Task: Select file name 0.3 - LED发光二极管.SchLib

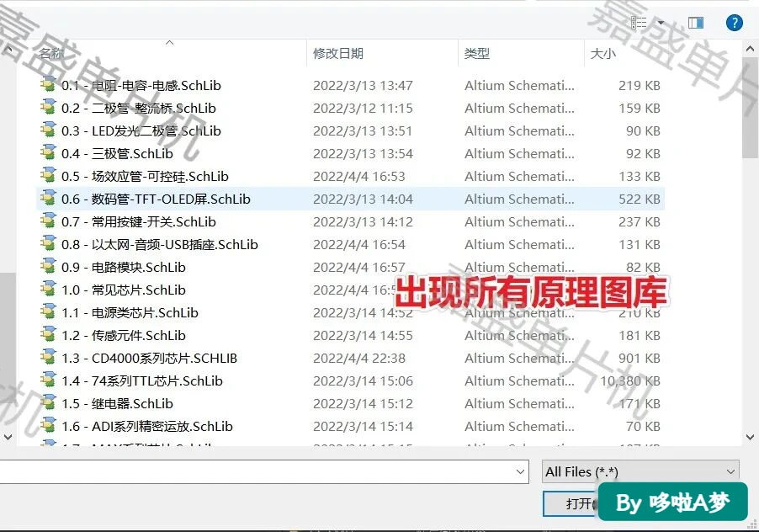Action: 141,130
